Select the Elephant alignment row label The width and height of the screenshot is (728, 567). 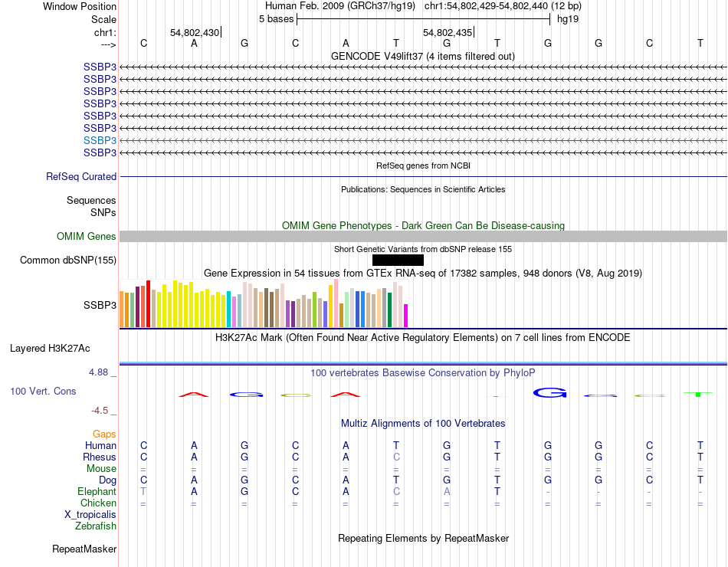97,491
